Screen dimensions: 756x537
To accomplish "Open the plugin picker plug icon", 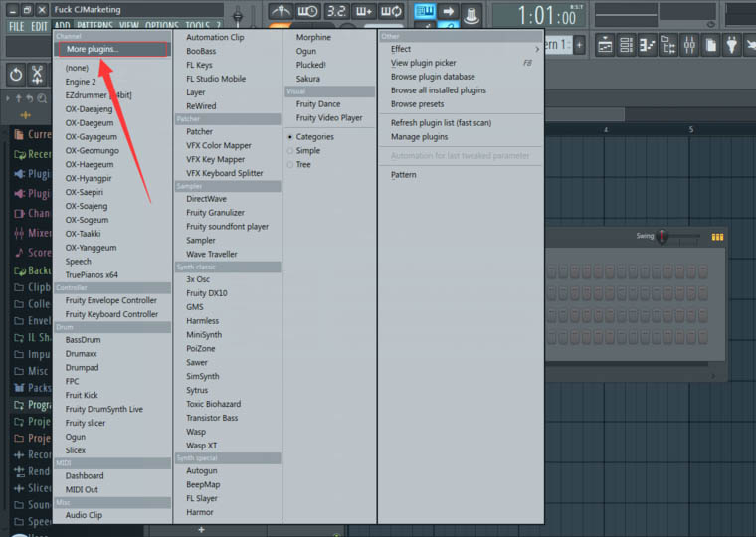I will (x=732, y=46).
